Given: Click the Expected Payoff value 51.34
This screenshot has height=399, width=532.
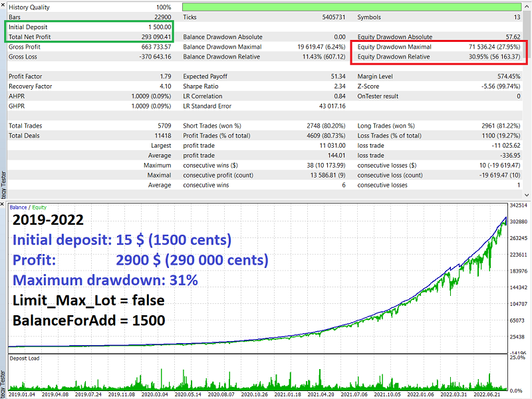Looking at the screenshot, I should [x=338, y=76].
